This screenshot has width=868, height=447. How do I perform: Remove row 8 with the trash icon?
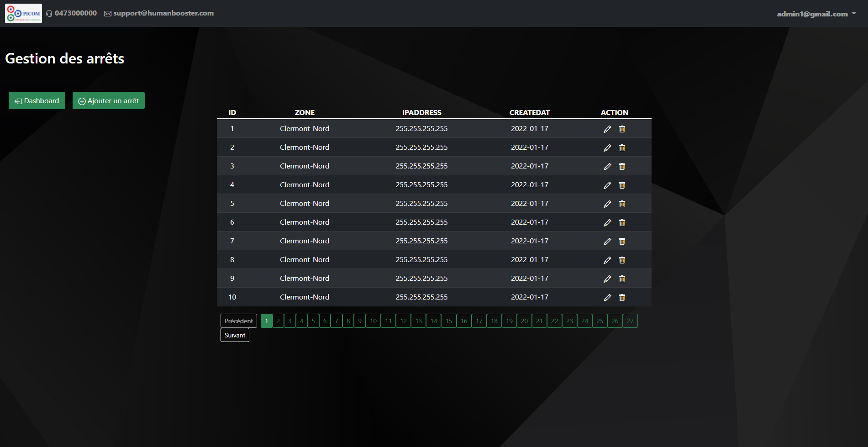pos(622,260)
